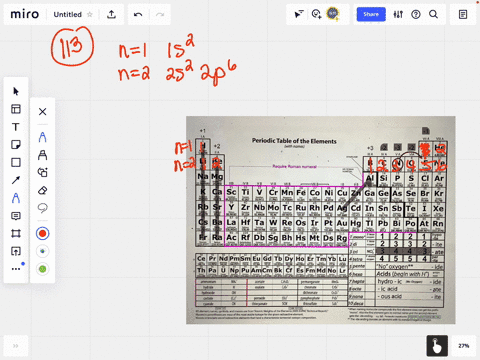Image resolution: width=480 pixels, height=360 pixels.
Task: Choose the Lasso selection tool
Action: 42,208
